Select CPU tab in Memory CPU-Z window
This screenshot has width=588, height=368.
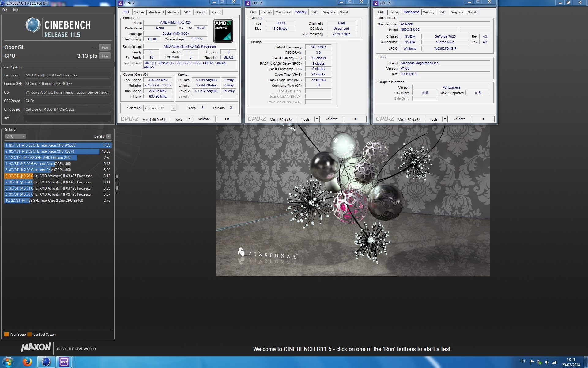pos(253,12)
